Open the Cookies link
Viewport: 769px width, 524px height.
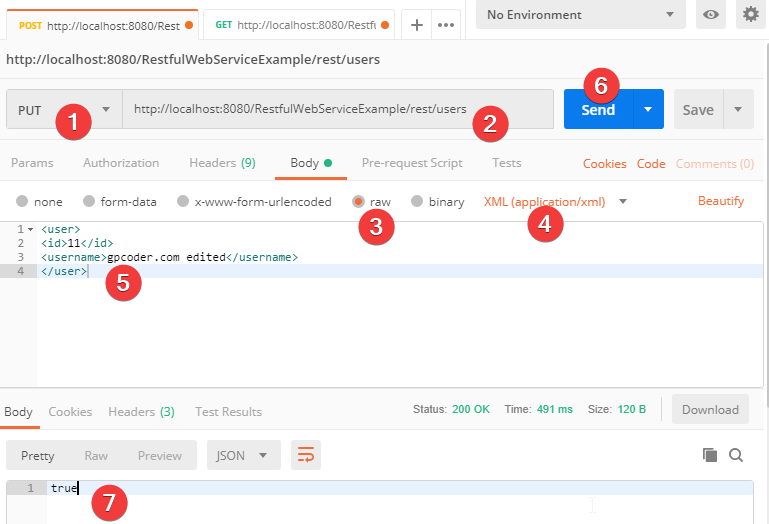605,163
